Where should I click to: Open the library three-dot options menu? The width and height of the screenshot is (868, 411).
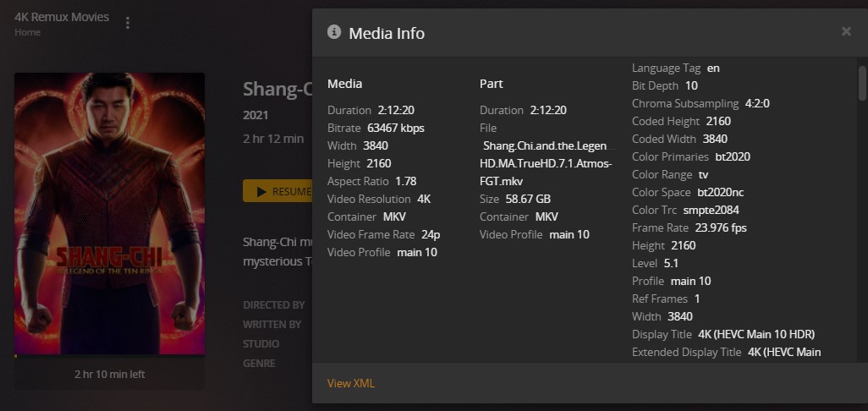coord(128,23)
